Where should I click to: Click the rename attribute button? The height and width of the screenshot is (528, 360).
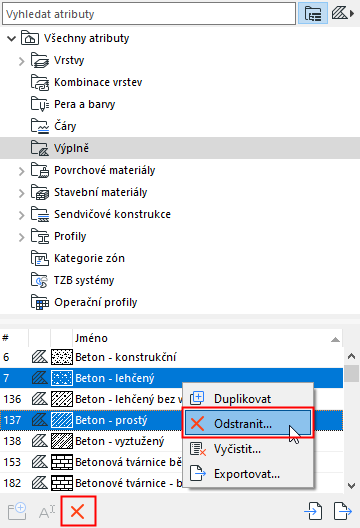47,512
